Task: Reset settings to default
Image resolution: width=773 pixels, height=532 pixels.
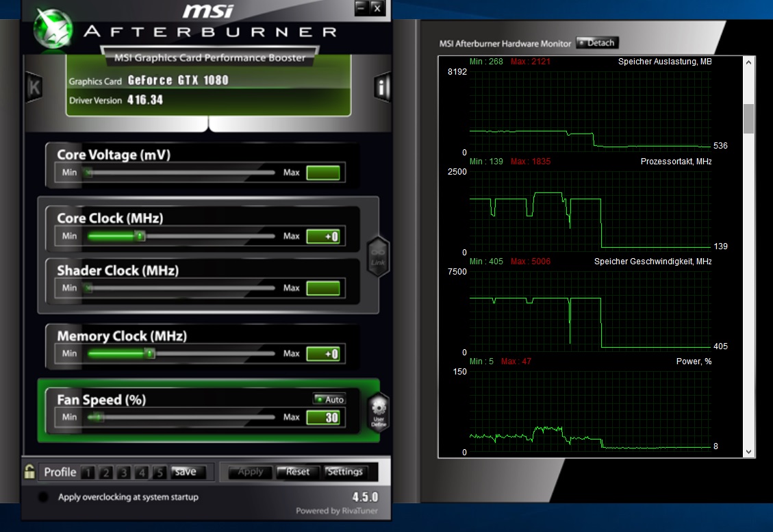Action: tap(298, 472)
